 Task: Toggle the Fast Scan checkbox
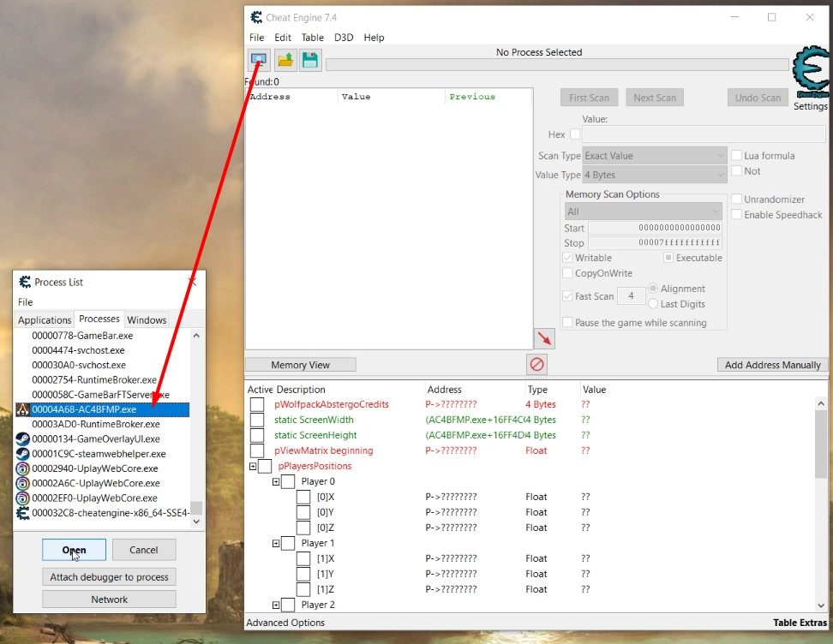click(x=567, y=296)
